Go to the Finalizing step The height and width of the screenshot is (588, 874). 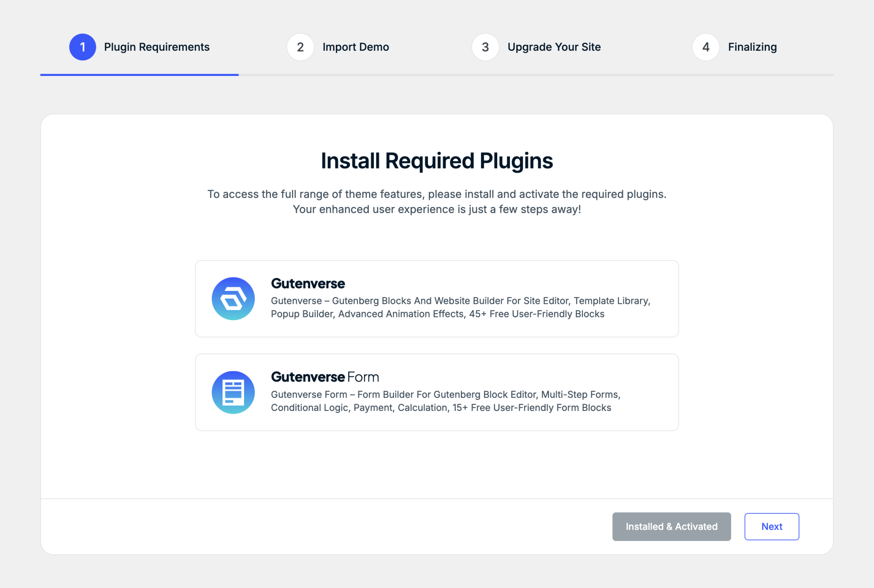752,47
